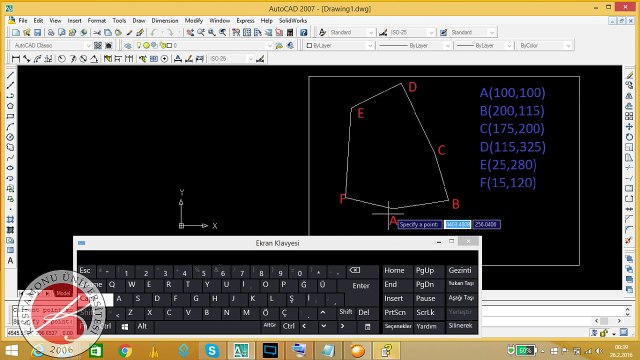Click the highlighted X coordinate input field
The width and height of the screenshot is (640, 360).
point(458,224)
